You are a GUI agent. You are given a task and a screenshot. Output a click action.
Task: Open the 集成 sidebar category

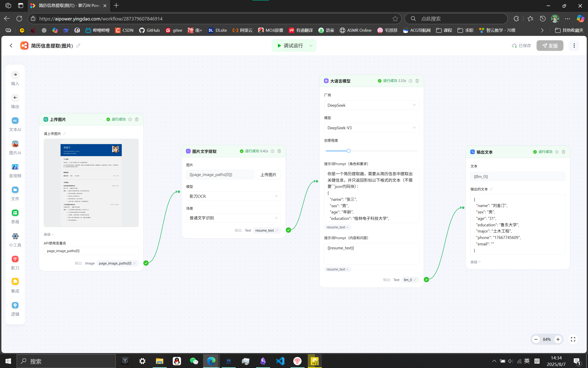tap(15, 286)
